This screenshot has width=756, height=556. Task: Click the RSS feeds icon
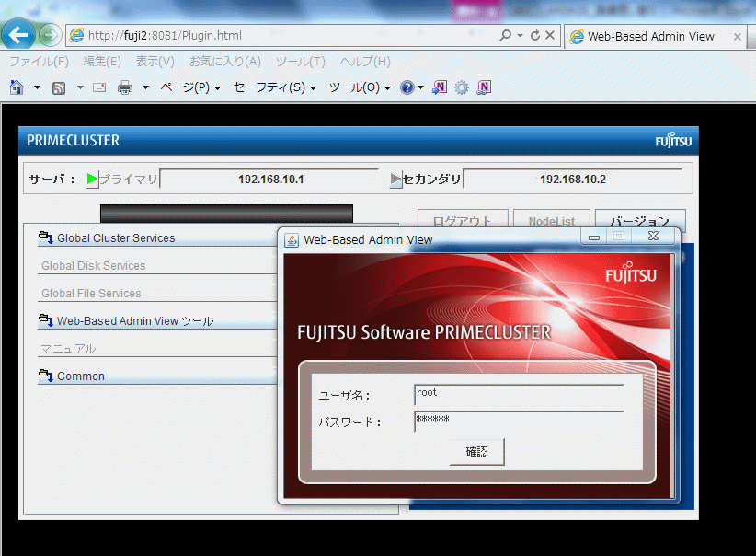[x=59, y=87]
